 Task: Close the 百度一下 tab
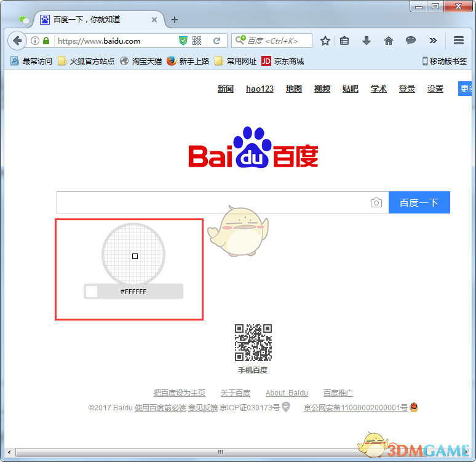tap(154, 20)
